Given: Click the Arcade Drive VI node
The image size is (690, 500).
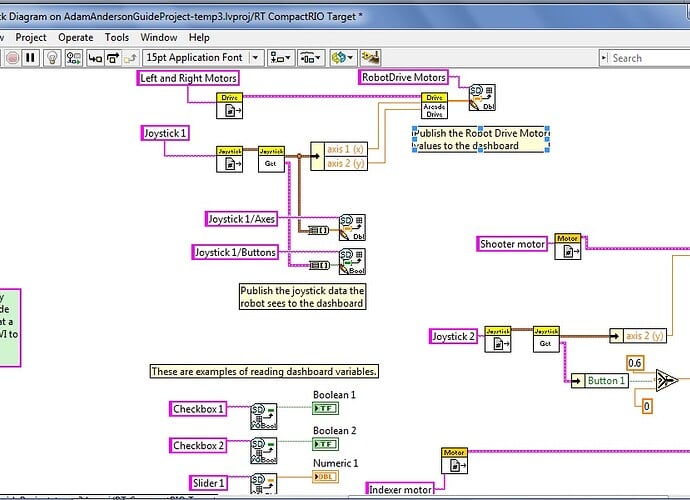Looking at the screenshot, I should point(434,106).
